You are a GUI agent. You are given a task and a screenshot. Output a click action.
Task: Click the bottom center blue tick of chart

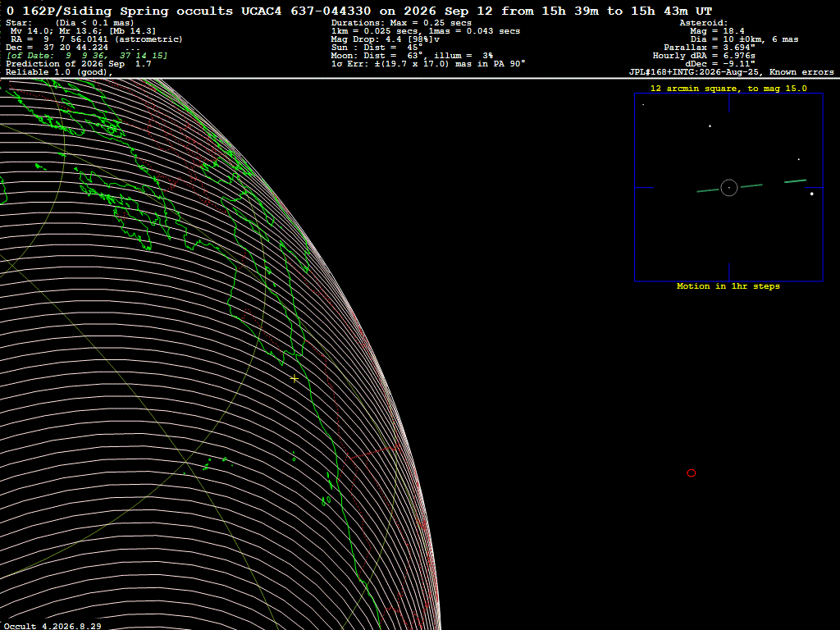(729, 272)
